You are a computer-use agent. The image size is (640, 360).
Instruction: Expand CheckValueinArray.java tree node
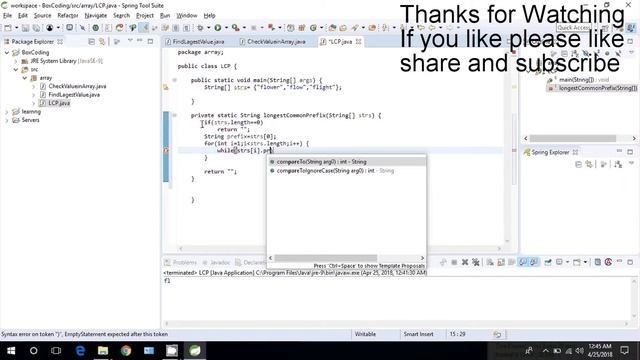33,87
